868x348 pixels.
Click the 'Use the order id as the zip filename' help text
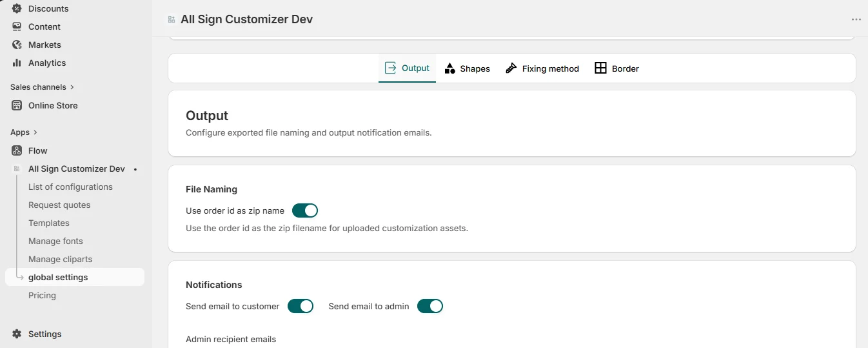327,229
